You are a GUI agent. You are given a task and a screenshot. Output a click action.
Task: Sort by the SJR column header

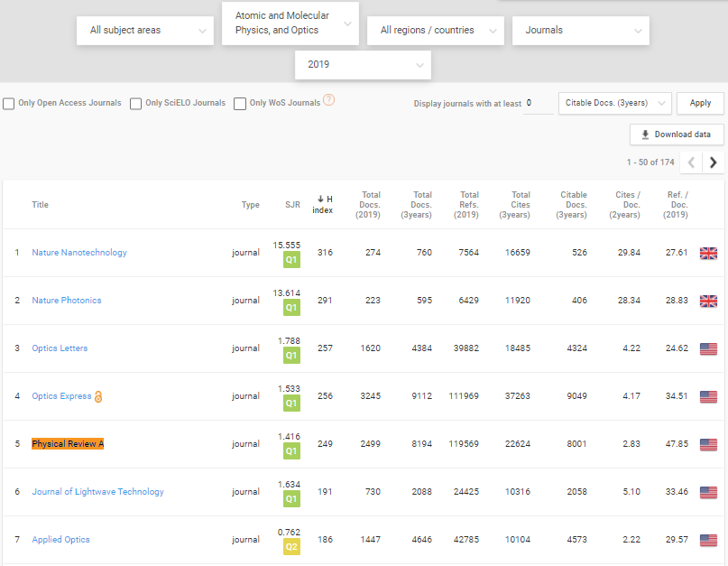(x=292, y=205)
